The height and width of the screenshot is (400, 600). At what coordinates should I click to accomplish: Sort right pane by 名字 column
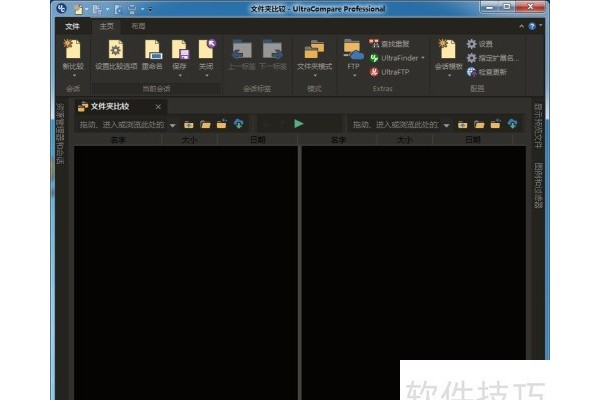tap(338, 140)
